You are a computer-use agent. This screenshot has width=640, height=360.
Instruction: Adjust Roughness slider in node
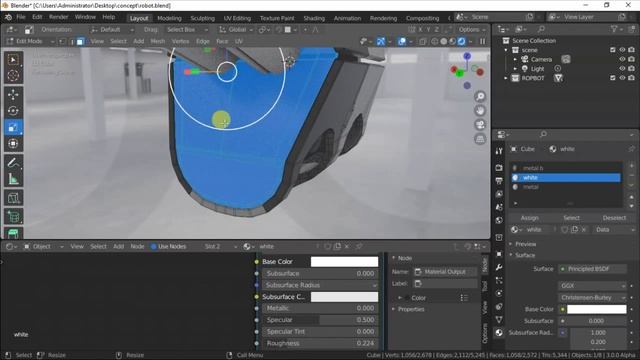pos(320,344)
